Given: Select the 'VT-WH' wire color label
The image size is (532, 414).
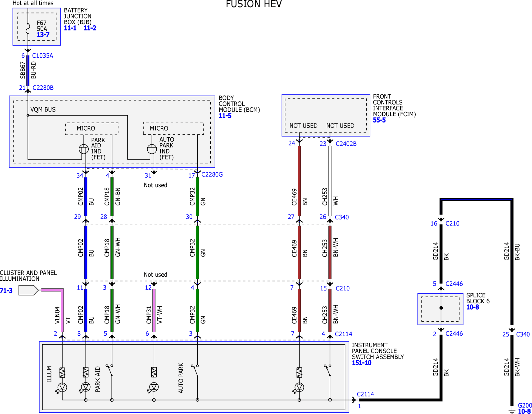Looking at the screenshot, I should point(160,315).
